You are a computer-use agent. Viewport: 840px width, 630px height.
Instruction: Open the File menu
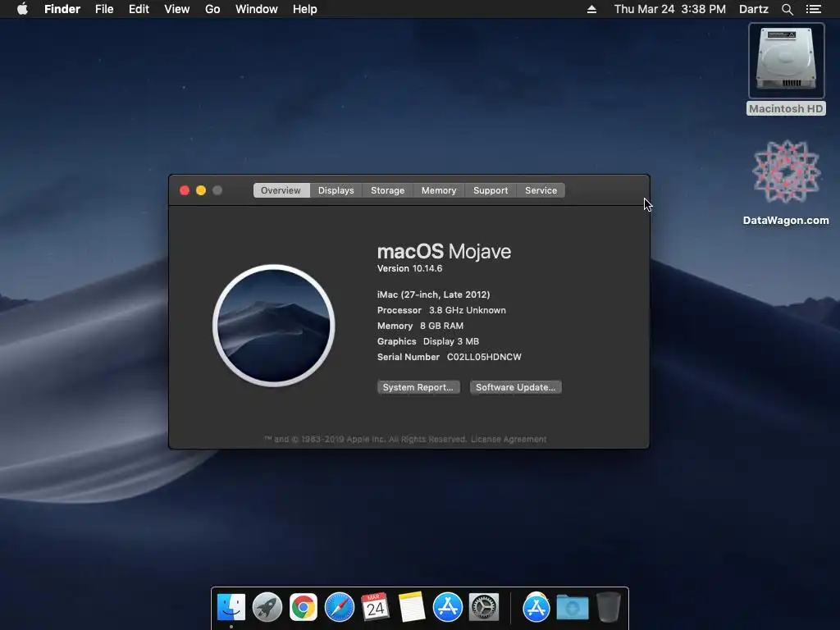pyautogui.click(x=104, y=9)
